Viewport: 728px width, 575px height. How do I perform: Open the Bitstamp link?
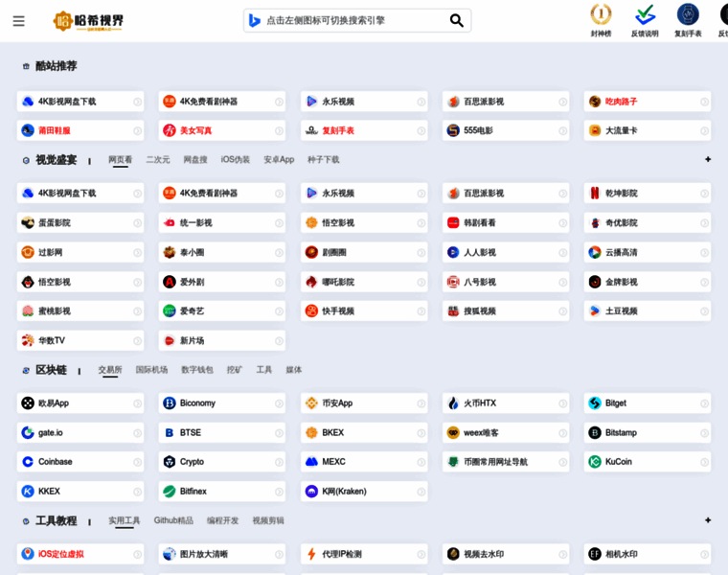[x=648, y=432]
